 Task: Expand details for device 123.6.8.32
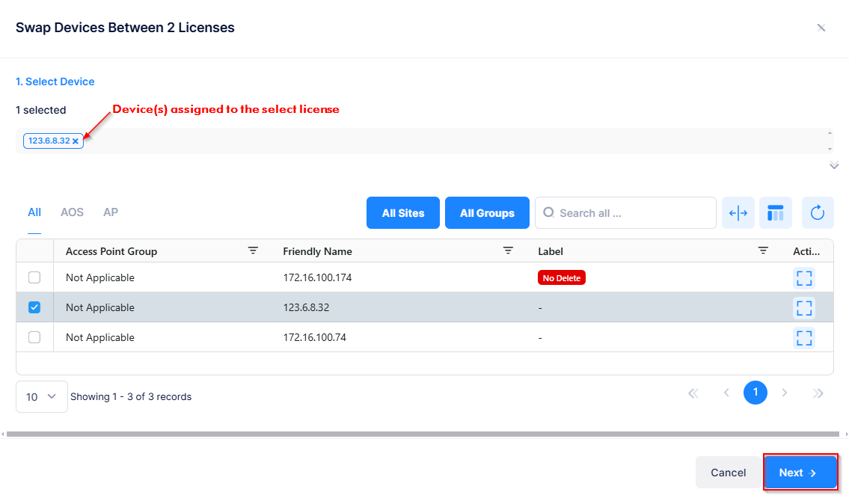pyautogui.click(x=804, y=307)
